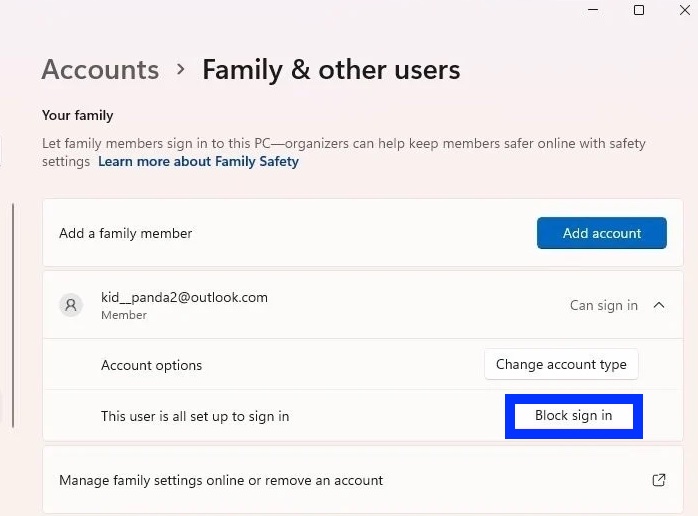This screenshot has height=516, width=698.
Task: Click the breadcrumb chevron separator after Accounts
Action: pyautogui.click(x=181, y=70)
